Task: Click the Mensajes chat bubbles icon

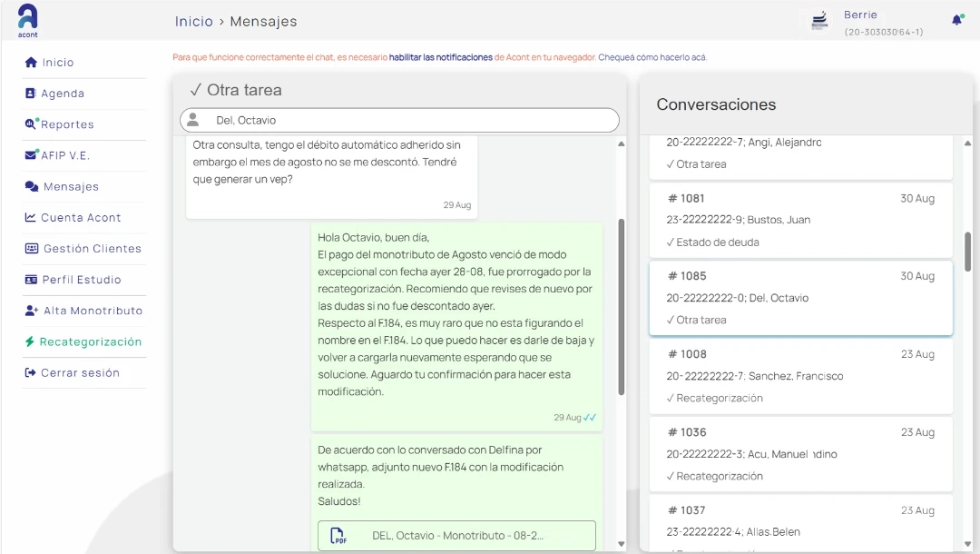Action: 32,186
